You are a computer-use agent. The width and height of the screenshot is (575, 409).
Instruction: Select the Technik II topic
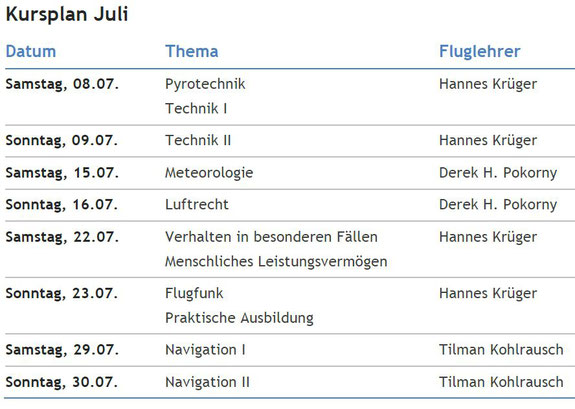[x=198, y=140]
